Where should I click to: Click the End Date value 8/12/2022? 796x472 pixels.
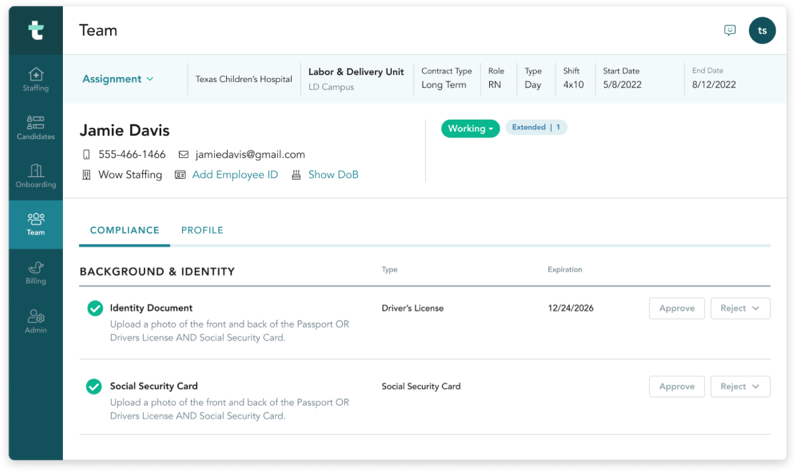coord(714,85)
